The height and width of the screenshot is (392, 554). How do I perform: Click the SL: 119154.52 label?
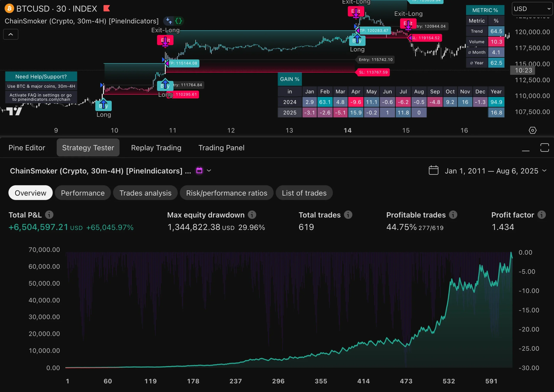point(426,38)
